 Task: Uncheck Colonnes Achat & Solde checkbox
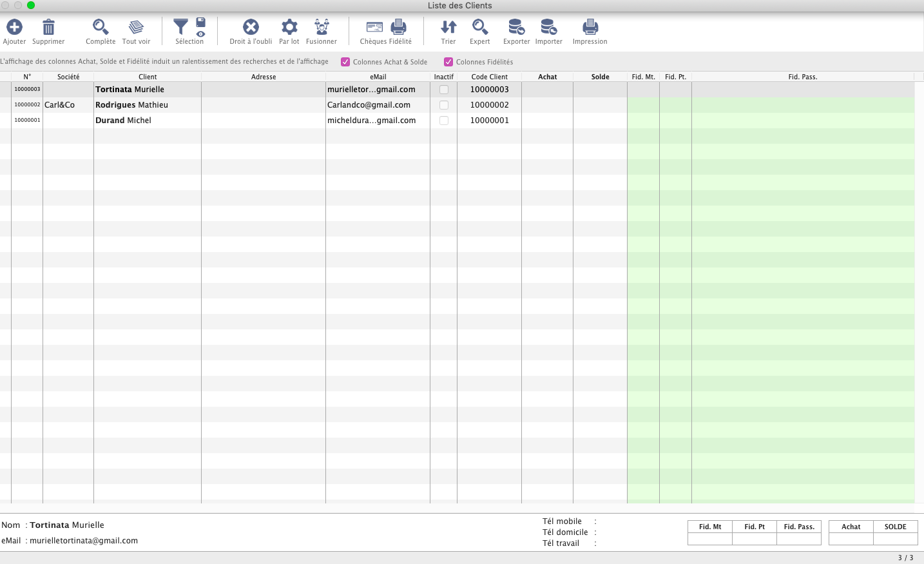click(x=345, y=62)
